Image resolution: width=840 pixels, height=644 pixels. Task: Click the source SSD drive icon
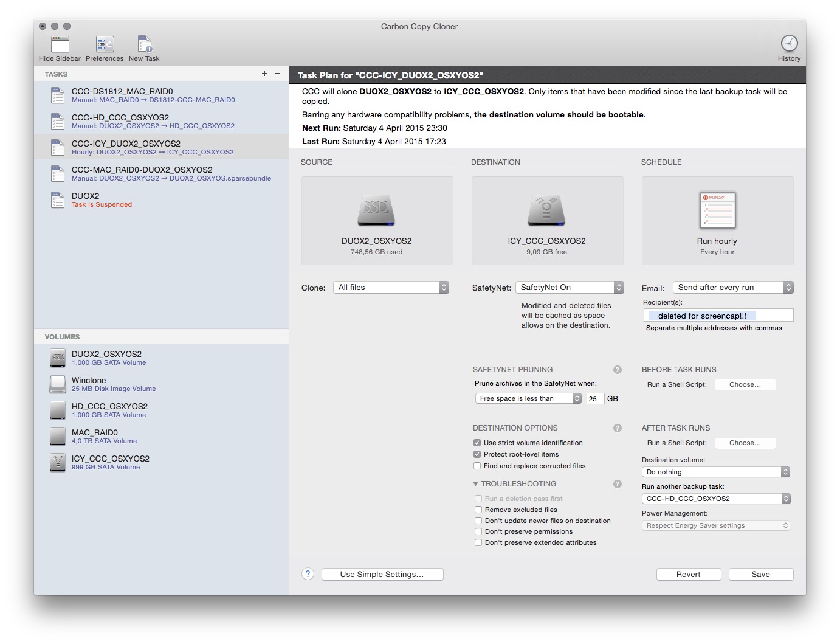coord(376,210)
